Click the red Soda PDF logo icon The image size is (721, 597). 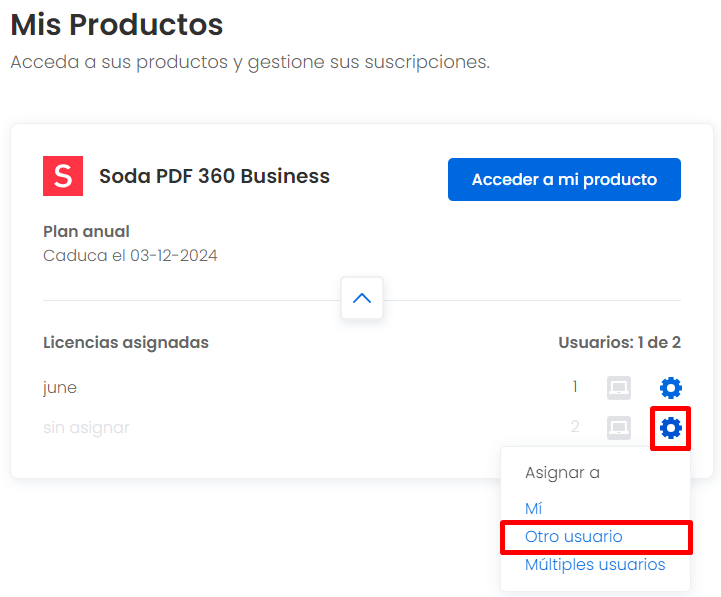[63, 176]
